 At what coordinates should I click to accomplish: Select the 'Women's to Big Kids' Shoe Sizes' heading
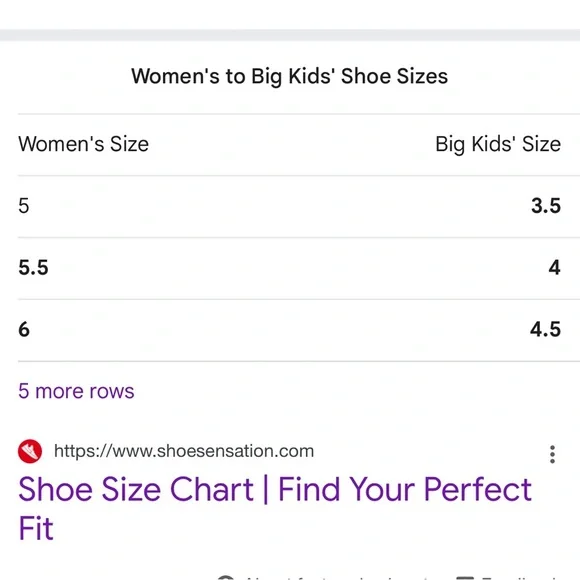pyautogui.click(x=290, y=76)
